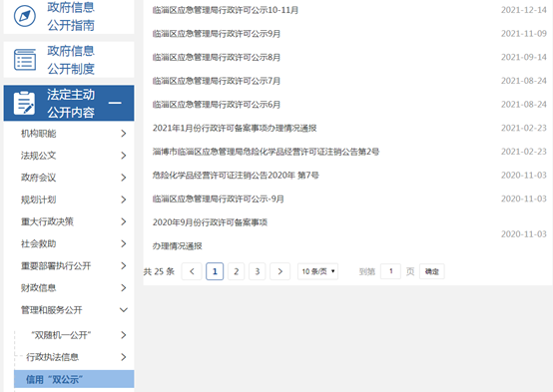Click the list icon for 政府信息公开制度
Viewport: 553px width, 392px height.
(25, 60)
